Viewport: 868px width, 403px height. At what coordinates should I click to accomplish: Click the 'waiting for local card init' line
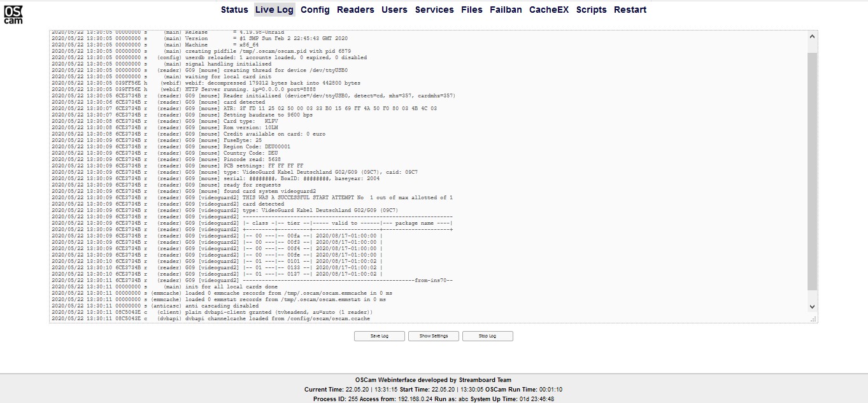coord(163,76)
